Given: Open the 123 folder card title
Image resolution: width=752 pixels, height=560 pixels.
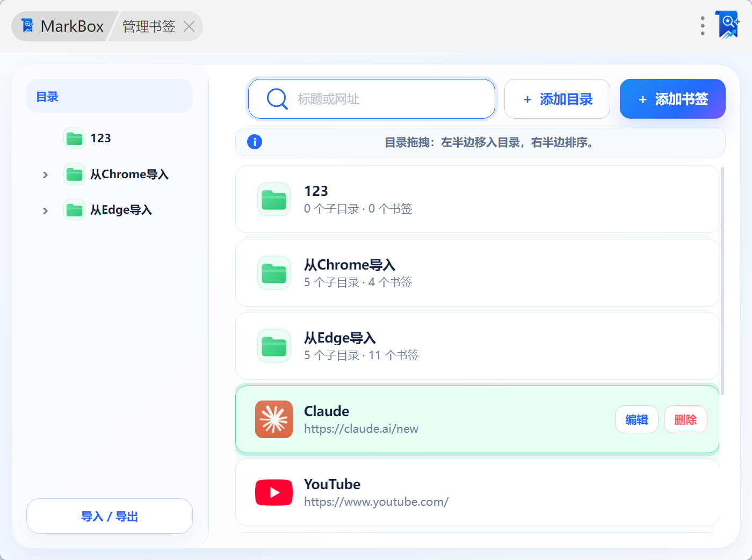Looking at the screenshot, I should (316, 191).
